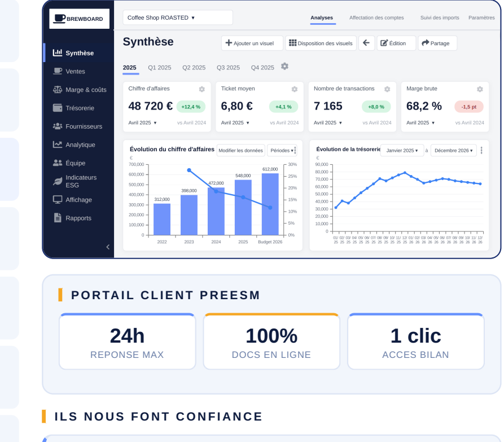The image size is (504, 442).
Task: Open Chiffre d'affaires card settings gear
Action: coord(202,89)
